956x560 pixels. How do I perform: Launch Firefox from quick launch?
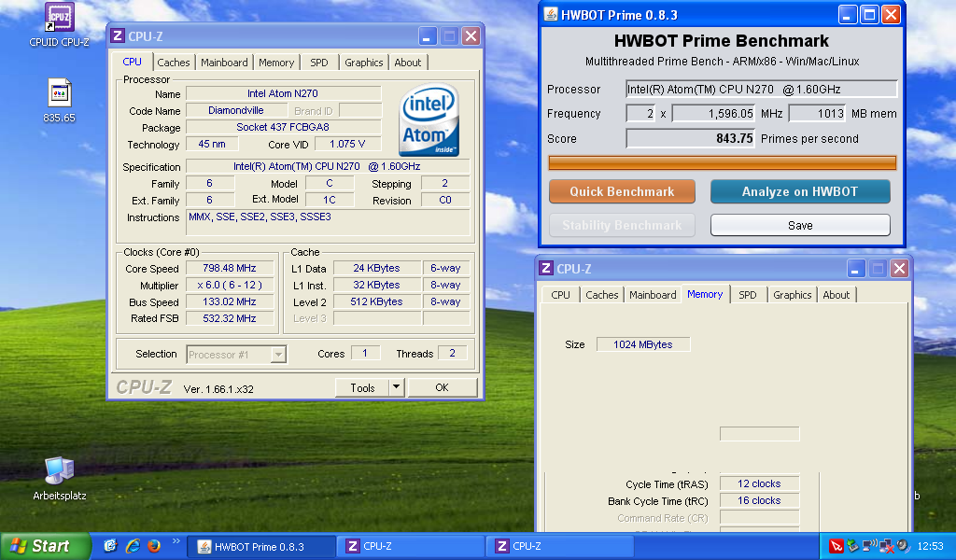(x=154, y=546)
